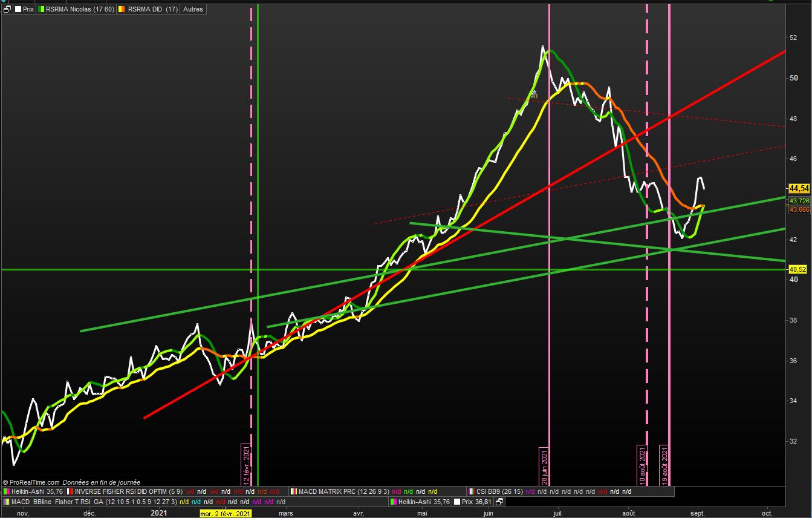Click the highlighted date mar. 2 févr. 2021
The width and height of the screenshot is (812, 518).
point(226,513)
